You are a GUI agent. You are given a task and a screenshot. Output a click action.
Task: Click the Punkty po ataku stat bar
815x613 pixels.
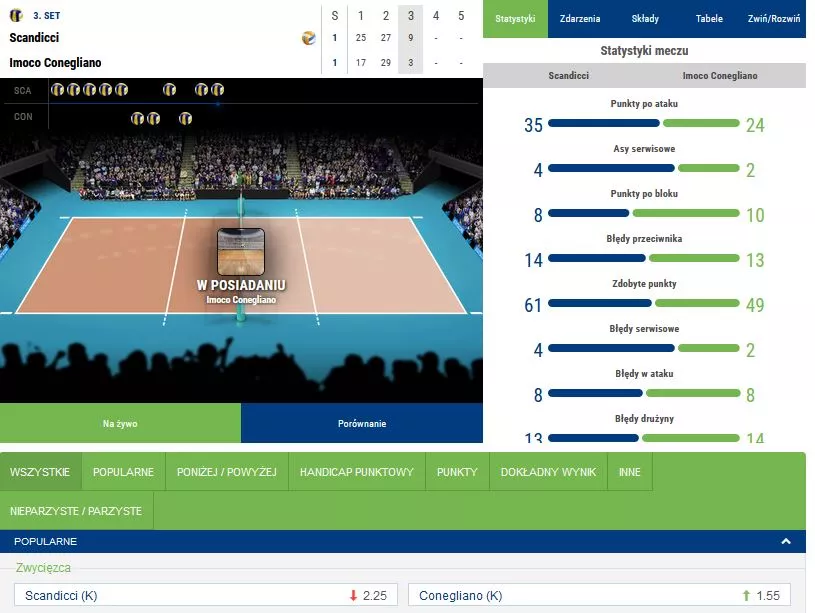click(x=643, y=123)
